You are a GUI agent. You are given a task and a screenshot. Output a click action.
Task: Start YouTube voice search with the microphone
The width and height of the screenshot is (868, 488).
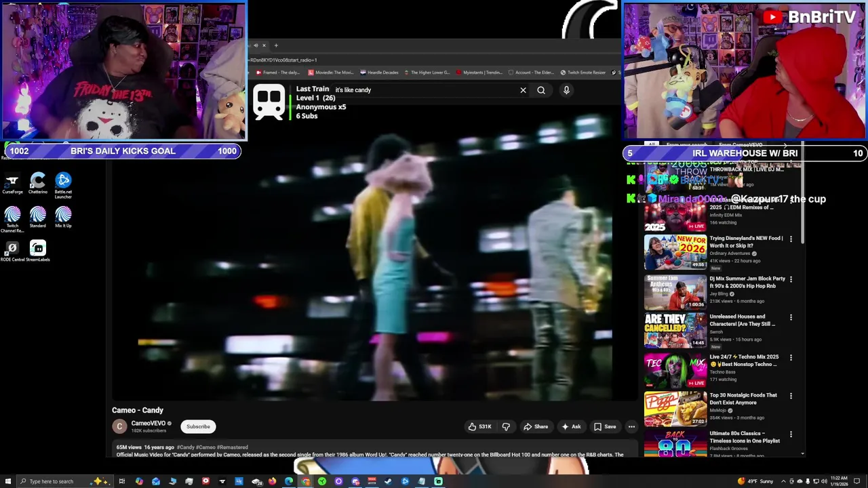point(566,90)
